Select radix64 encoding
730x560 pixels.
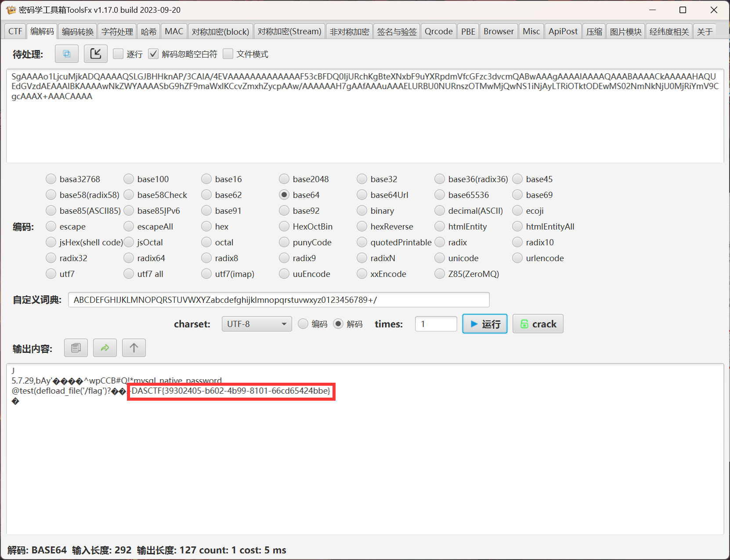click(x=129, y=258)
